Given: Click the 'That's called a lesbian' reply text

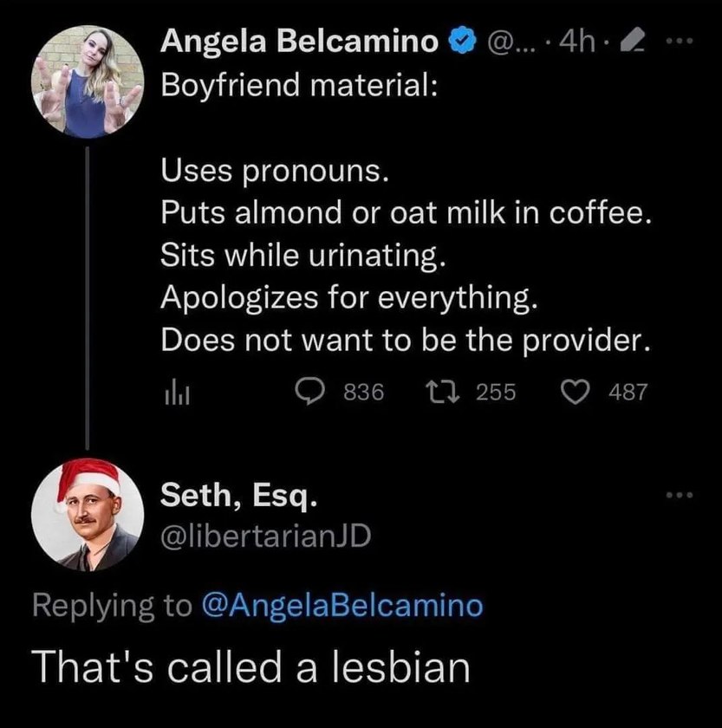Looking at the screenshot, I should 250,666.
